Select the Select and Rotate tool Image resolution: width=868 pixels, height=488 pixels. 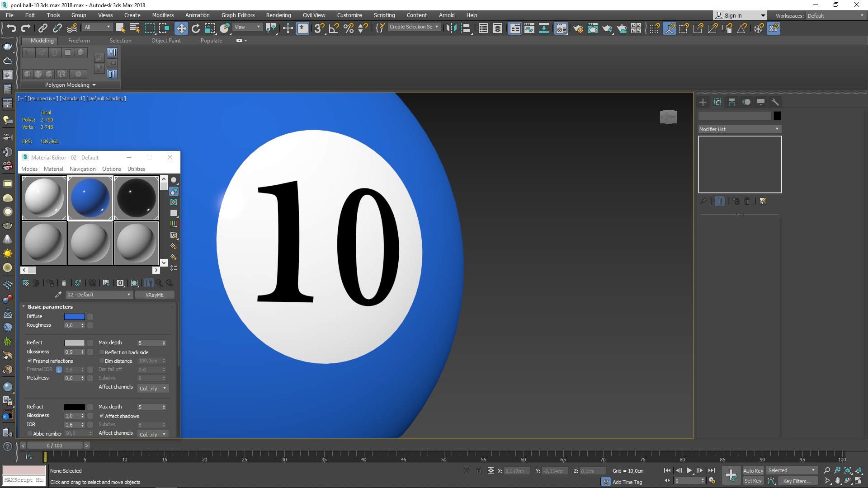196,28
